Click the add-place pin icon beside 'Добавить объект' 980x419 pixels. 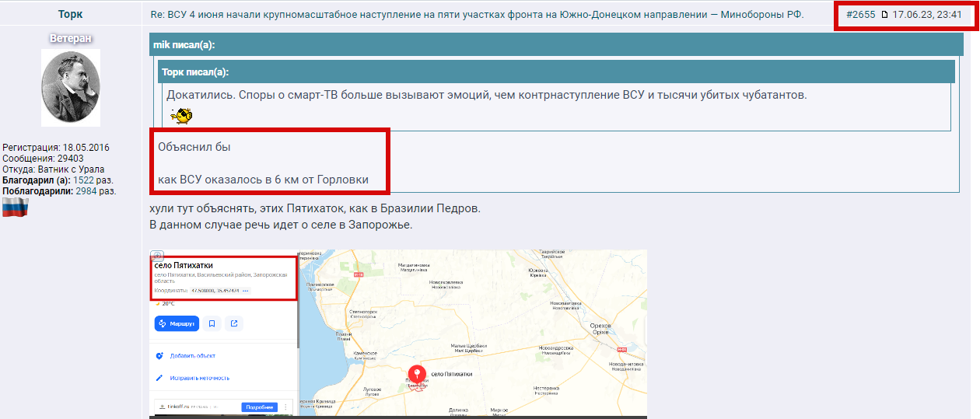point(159,356)
